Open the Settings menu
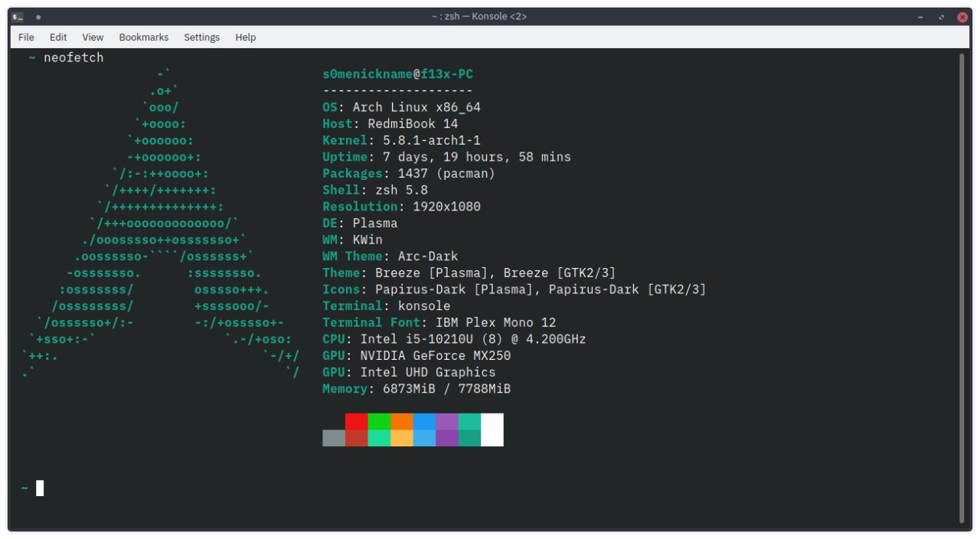The height and width of the screenshot is (539, 980). tap(201, 37)
